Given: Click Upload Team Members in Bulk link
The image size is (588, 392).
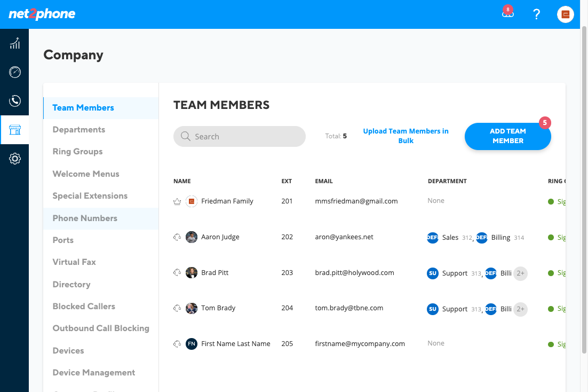Looking at the screenshot, I should coord(406,136).
